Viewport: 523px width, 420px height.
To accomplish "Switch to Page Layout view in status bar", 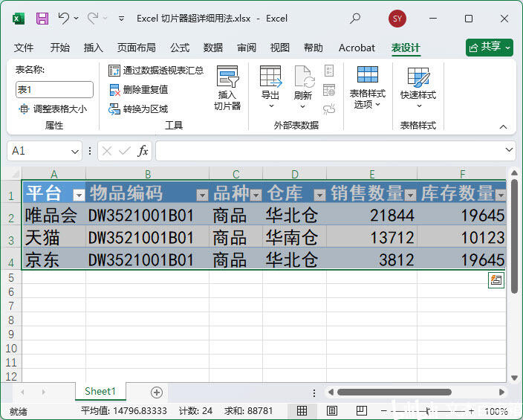I will (332, 410).
